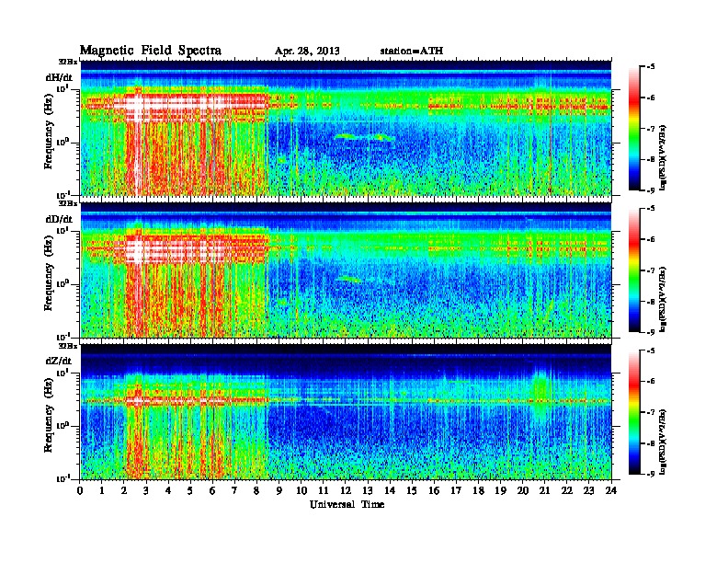The height and width of the screenshot is (563, 728).
Task: Click hour 15 on the Universal Time axis
Action: click(412, 490)
